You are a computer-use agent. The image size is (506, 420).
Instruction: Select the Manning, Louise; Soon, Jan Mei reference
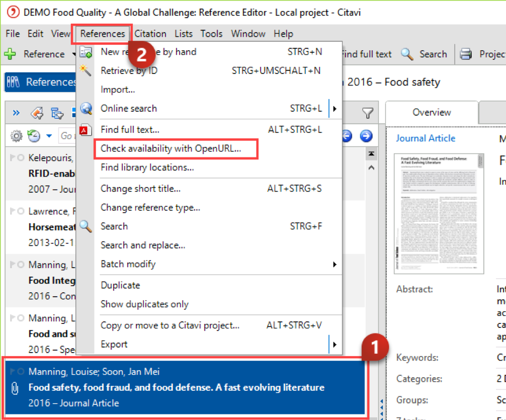(x=185, y=387)
